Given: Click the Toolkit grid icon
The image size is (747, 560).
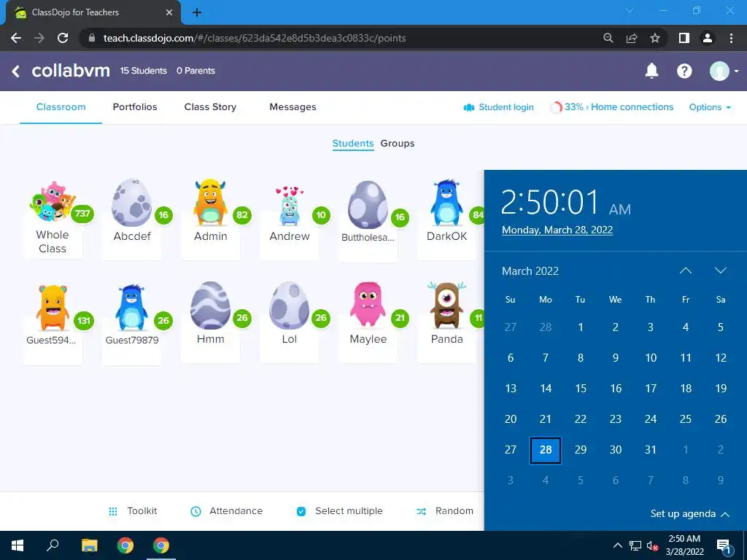Looking at the screenshot, I should (x=113, y=511).
